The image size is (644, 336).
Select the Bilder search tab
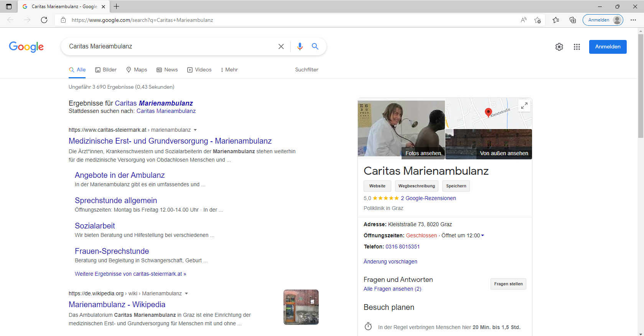(x=106, y=70)
